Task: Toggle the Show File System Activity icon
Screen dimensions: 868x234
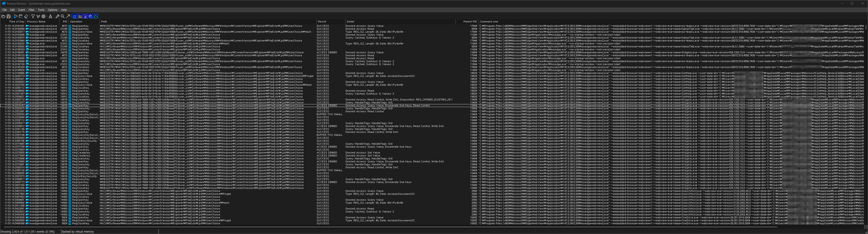Action: click(80, 16)
